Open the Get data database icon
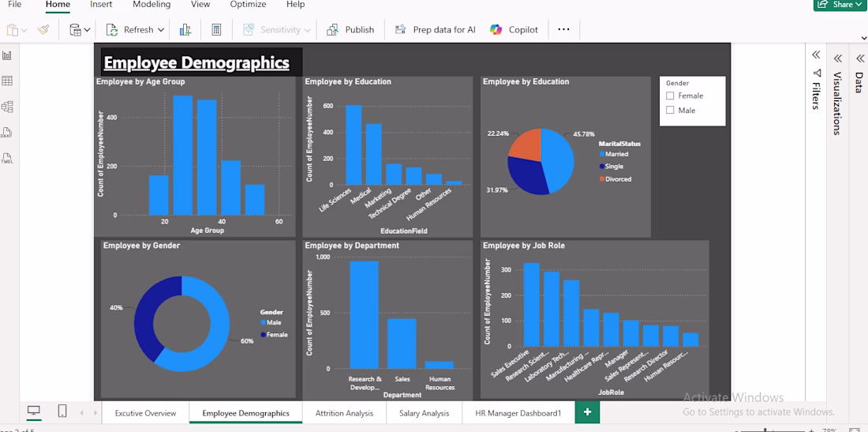Screen dimensions: 868x432 [x=75, y=30]
